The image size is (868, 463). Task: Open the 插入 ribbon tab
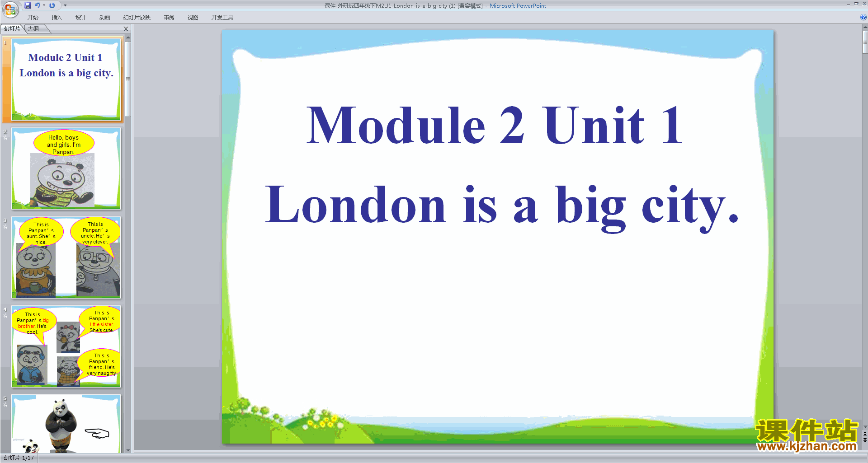point(57,18)
